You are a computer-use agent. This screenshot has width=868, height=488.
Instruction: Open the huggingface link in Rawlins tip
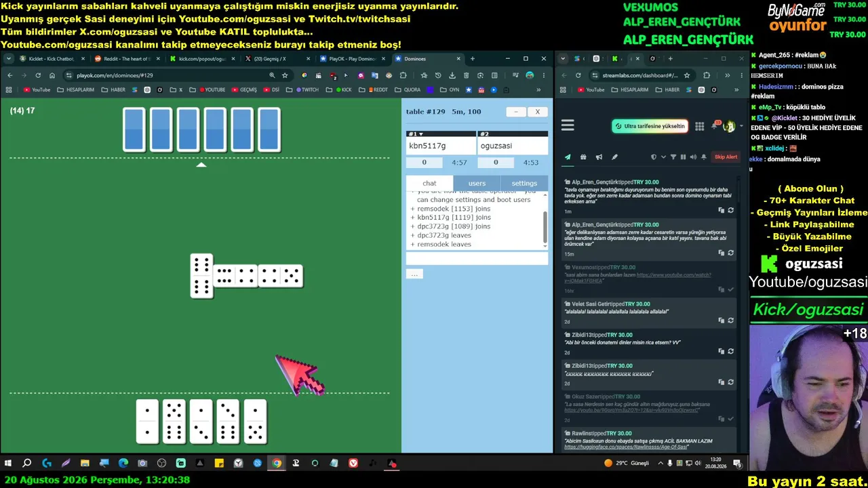coord(626,447)
